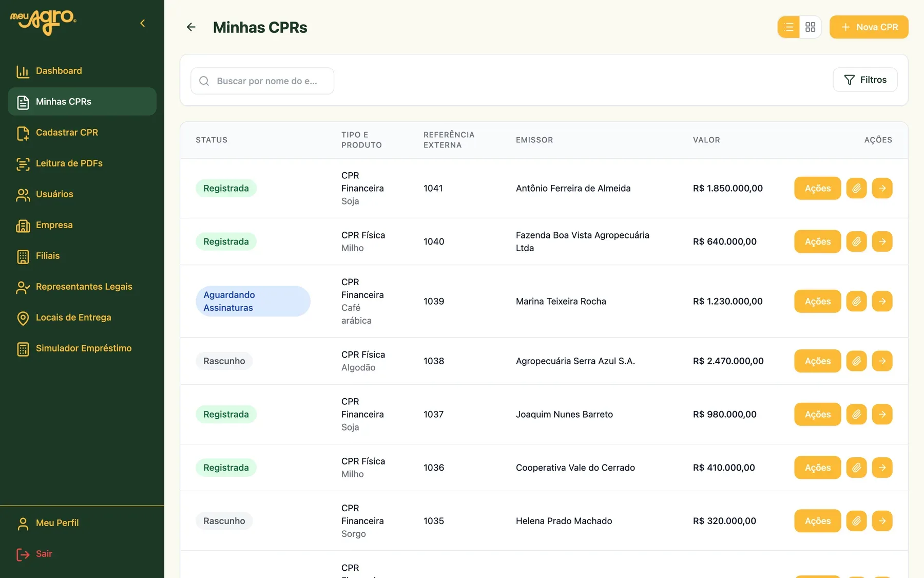Image resolution: width=924 pixels, height=578 pixels.
Task: Open details arrow for CPR 1039
Action: click(882, 301)
